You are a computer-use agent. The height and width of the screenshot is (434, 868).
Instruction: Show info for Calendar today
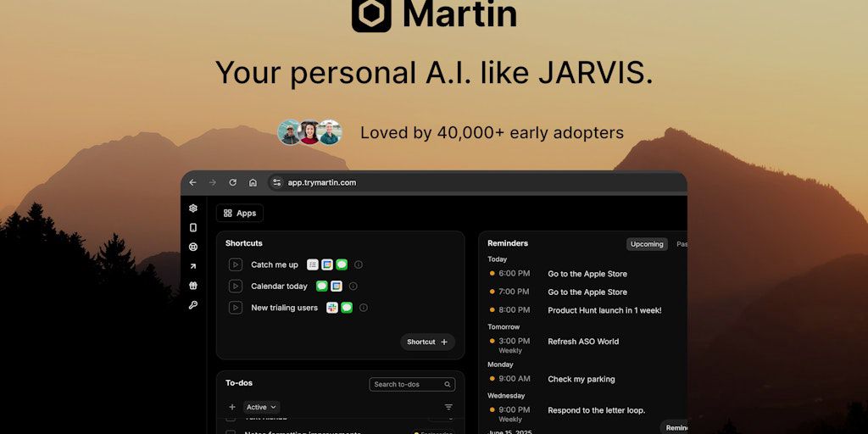353,287
